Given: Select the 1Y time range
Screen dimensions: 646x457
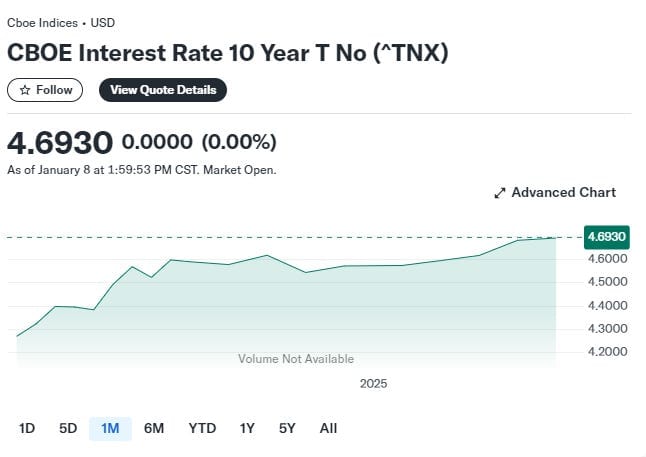Looking at the screenshot, I should point(247,429).
